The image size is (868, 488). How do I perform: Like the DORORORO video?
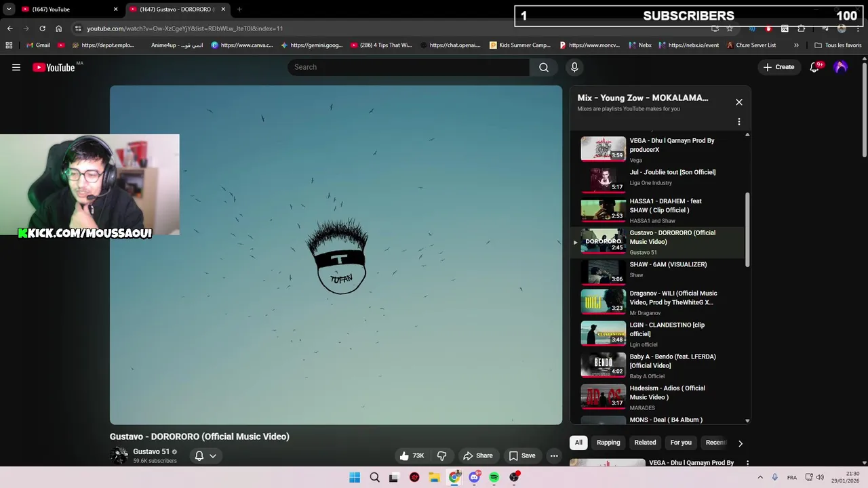412,455
